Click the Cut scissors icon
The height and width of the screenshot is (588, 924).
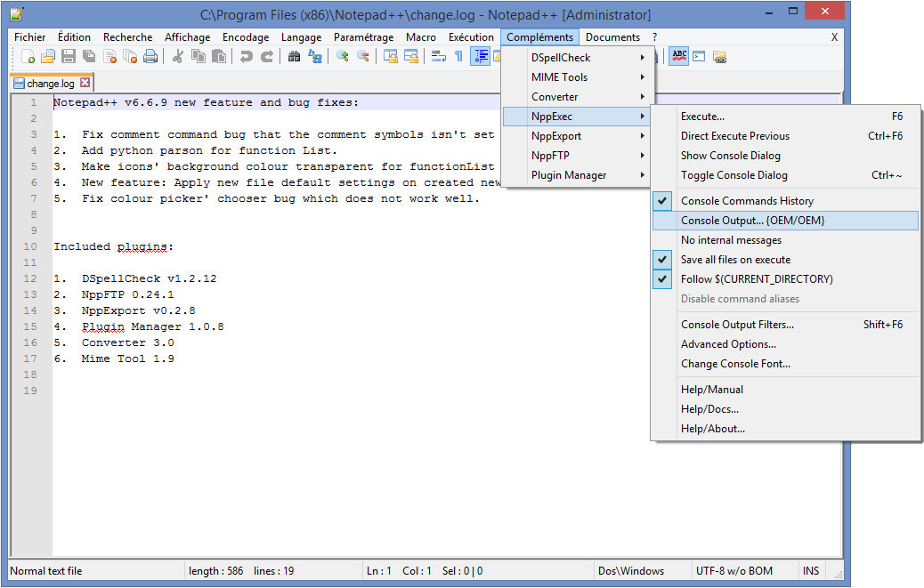coord(177,57)
